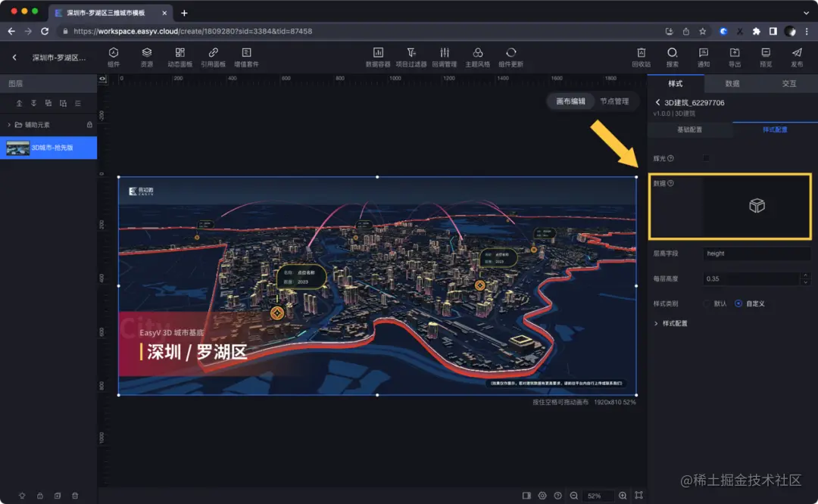The width and height of the screenshot is (818, 504).
Task: Toggle ruler visibility eye icon
Action: (x=103, y=79)
